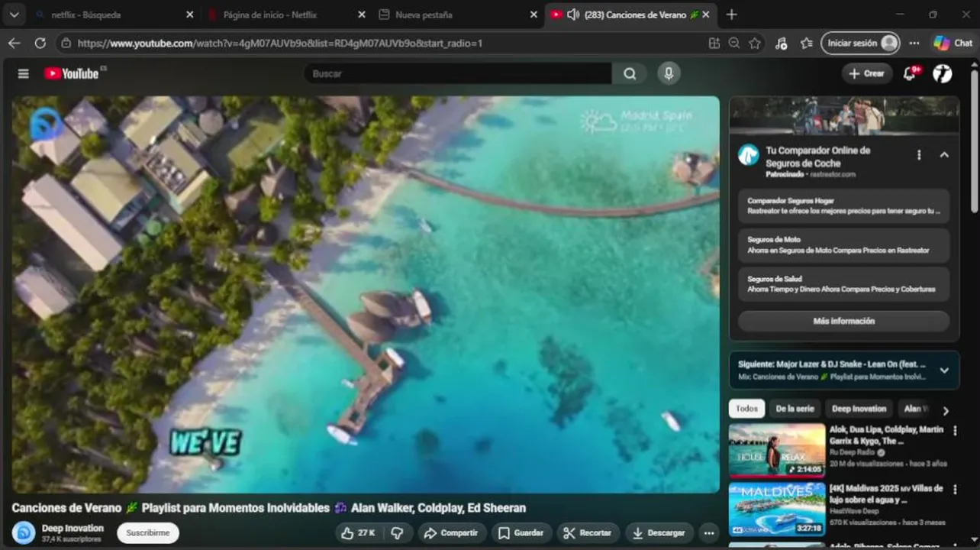Screen dimensions: 980x550
Task: Open browser settings three-dots menu
Action: click(914, 44)
